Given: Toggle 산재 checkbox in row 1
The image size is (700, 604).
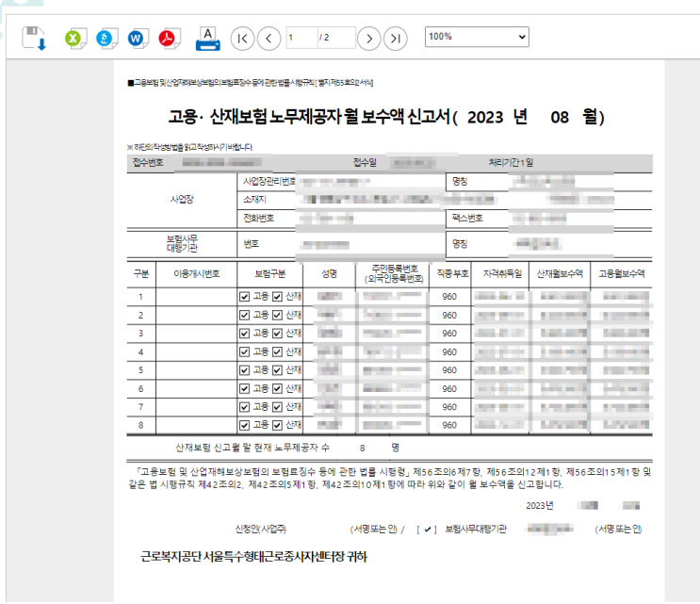Looking at the screenshot, I should coord(277,297).
